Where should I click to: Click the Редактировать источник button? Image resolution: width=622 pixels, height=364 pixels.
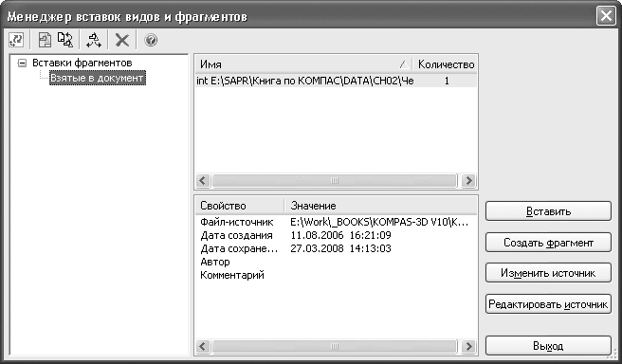(548, 304)
